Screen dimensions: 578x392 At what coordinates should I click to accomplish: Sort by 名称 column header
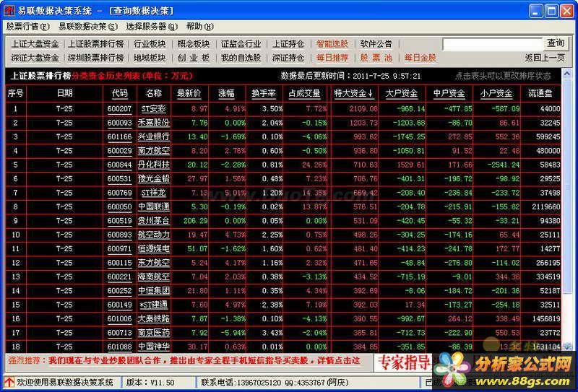coord(154,93)
